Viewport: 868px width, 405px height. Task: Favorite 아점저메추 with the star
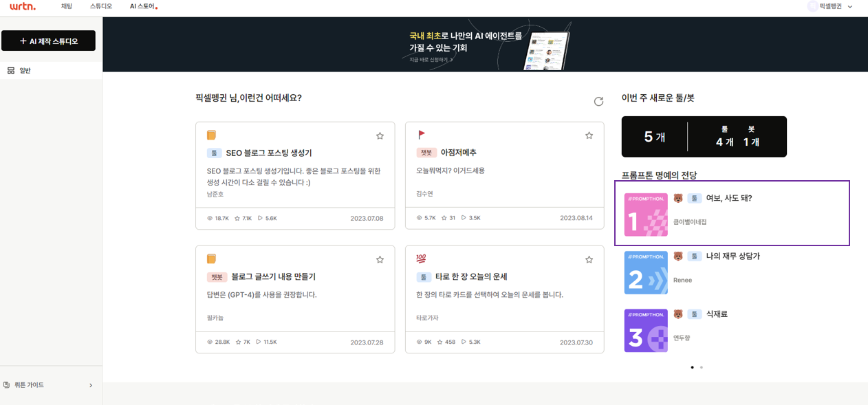click(589, 135)
